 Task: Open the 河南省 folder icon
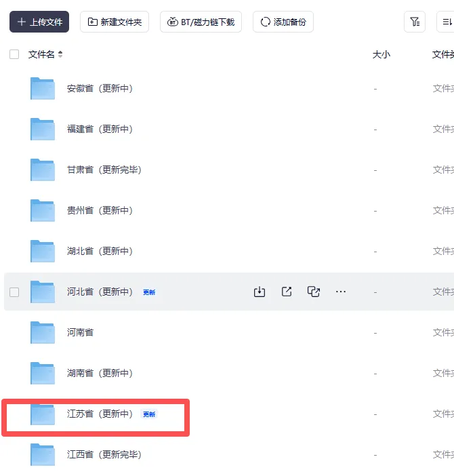click(x=43, y=332)
